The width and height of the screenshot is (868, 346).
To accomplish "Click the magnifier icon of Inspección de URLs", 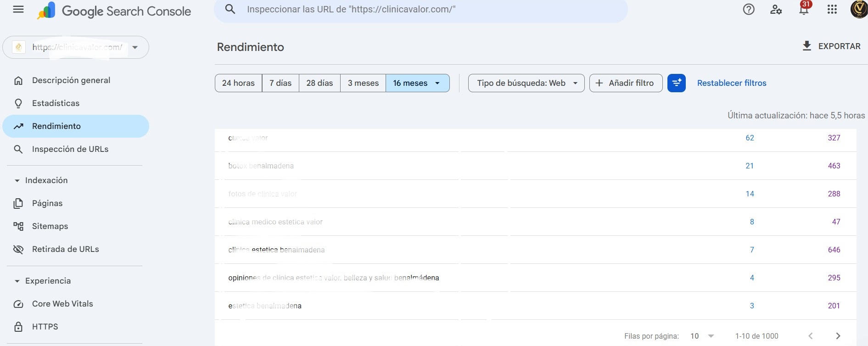I will pyautogui.click(x=18, y=149).
